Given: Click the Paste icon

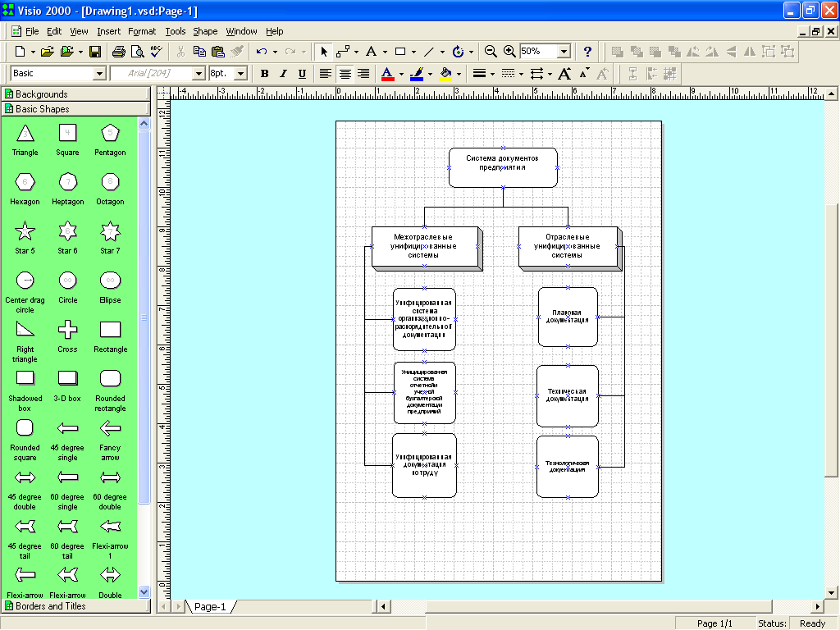Looking at the screenshot, I should (x=218, y=52).
